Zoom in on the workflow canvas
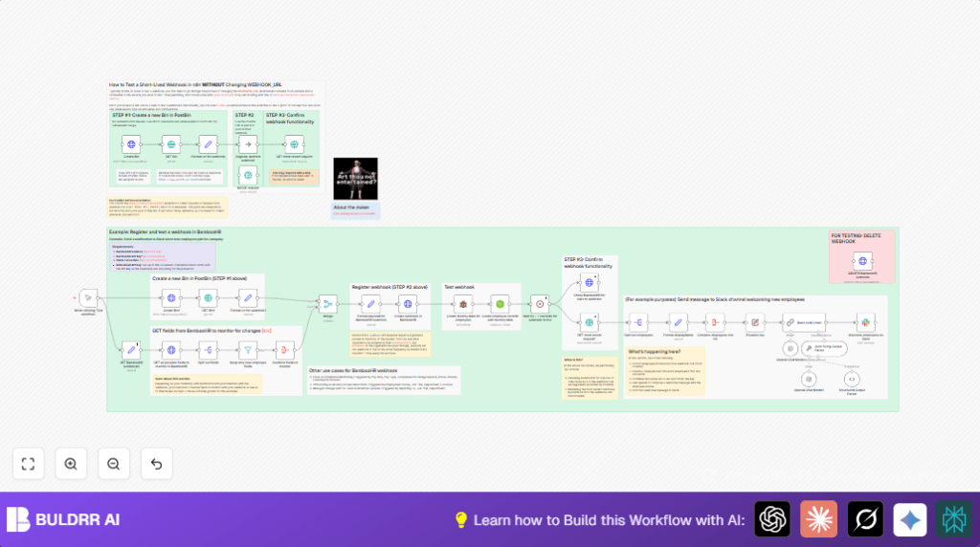This screenshot has height=547, width=980. click(x=71, y=464)
